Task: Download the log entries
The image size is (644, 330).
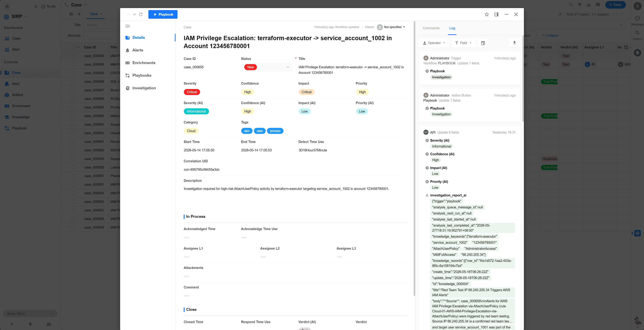Action: (x=514, y=43)
